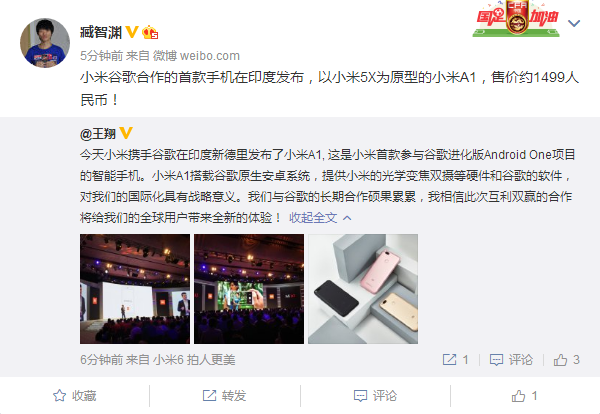Toggle thumbs-up like on the bottom bar
Image resolution: width=600 pixels, height=414 pixels.
[x=525, y=396]
